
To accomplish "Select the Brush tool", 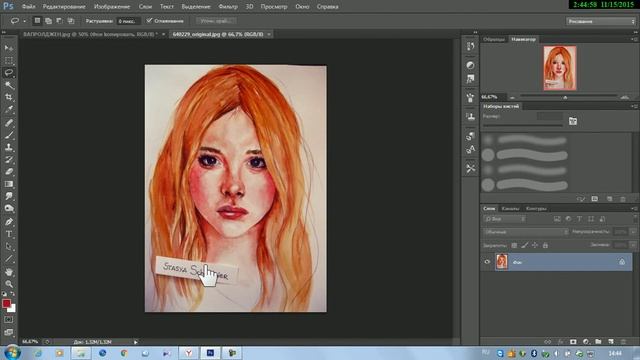I will 9,135.
